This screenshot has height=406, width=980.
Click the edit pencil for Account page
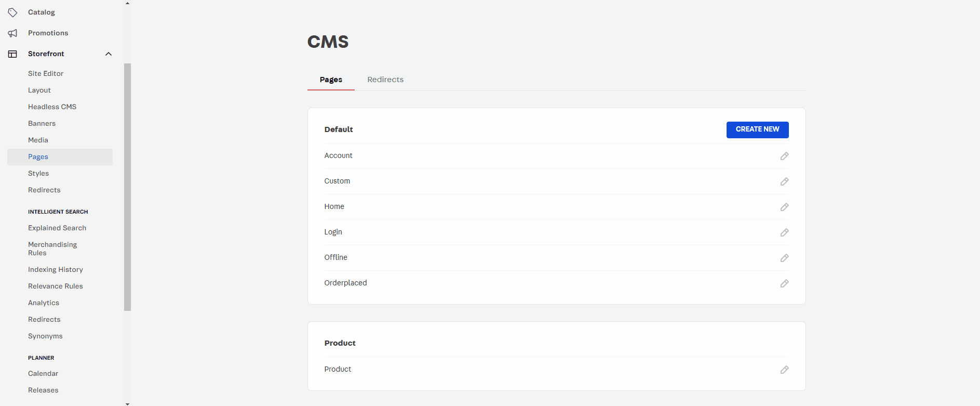coord(784,156)
